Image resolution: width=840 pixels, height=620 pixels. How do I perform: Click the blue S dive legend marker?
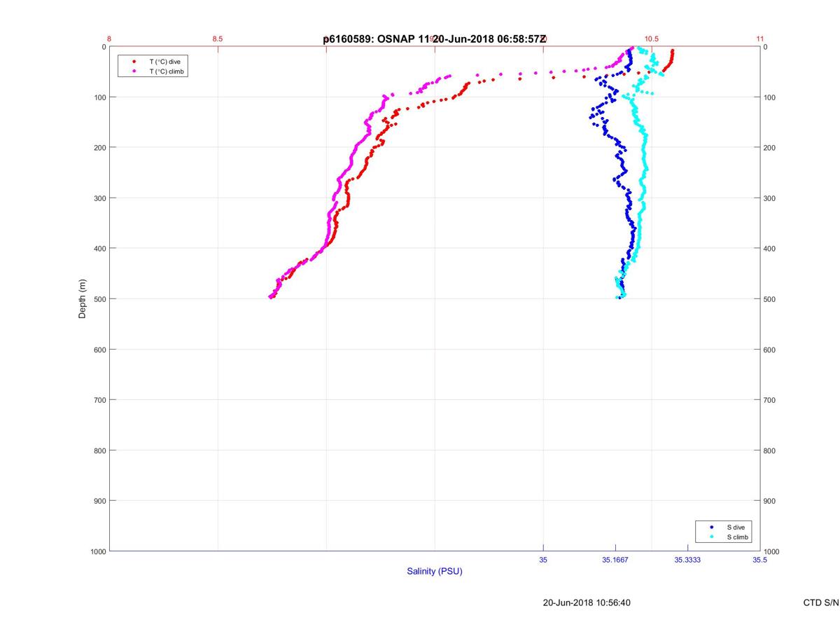pos(712,527)
